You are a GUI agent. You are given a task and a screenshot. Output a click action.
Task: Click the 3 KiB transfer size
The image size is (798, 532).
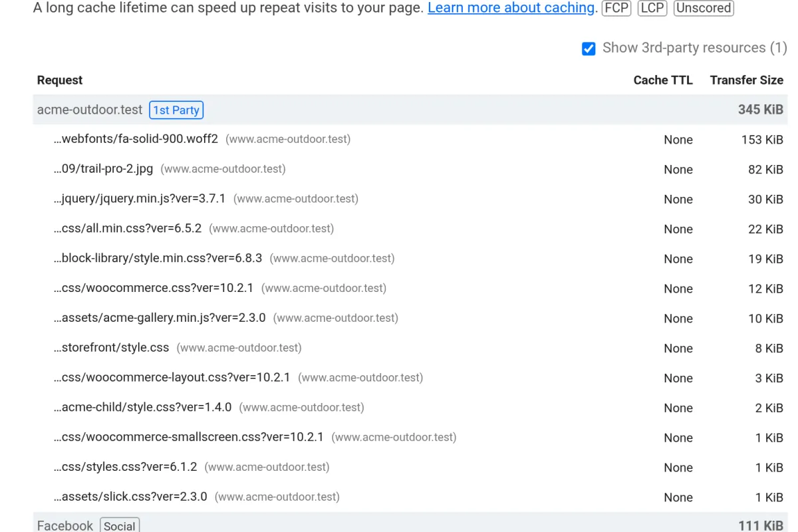click(769, 378)
